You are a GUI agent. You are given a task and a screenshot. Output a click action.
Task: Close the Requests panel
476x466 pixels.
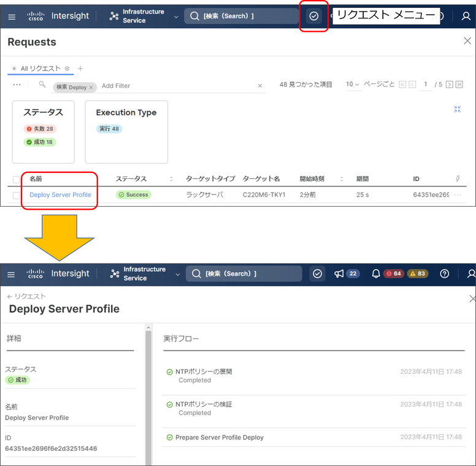pyautogui.click(x=467, y=41)
